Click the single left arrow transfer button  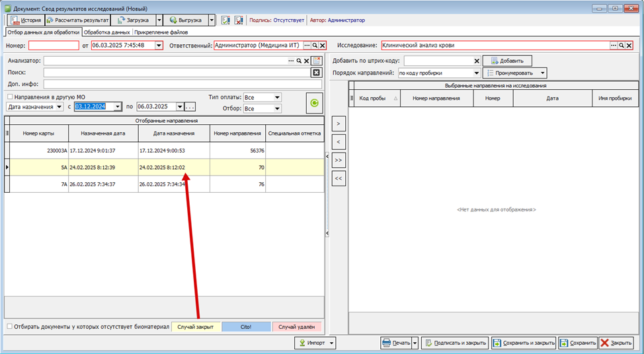pyautogui.click(x=338, y=142)
